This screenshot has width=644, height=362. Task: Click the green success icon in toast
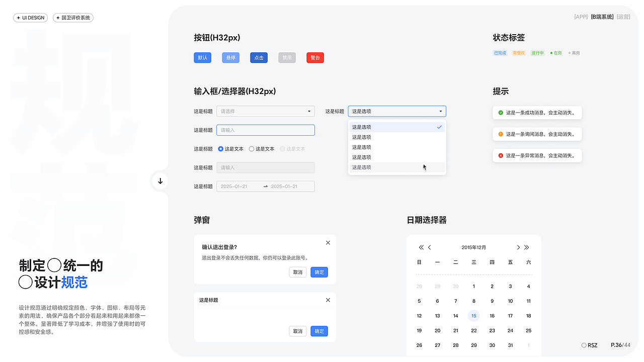click(501, 113)
